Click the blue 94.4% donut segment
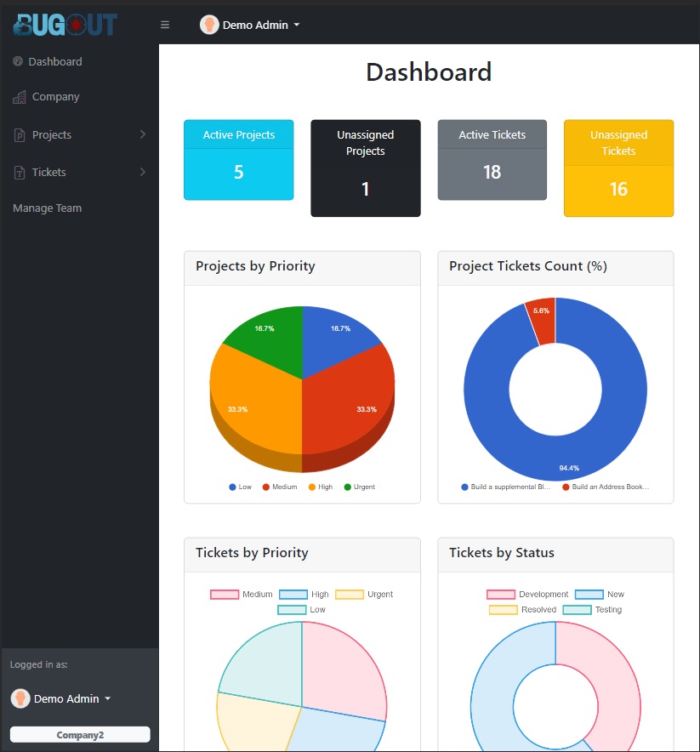Image resolution: width=700 pixels, height=752 pixels. 555,458
